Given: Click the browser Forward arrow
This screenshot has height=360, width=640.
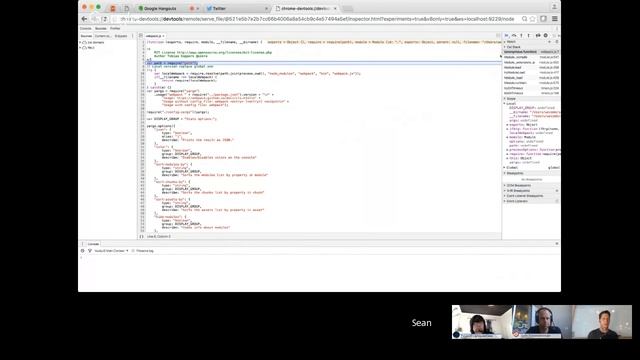Looking at the screenshot, I should pyautogui.click(x=94, y=19).
